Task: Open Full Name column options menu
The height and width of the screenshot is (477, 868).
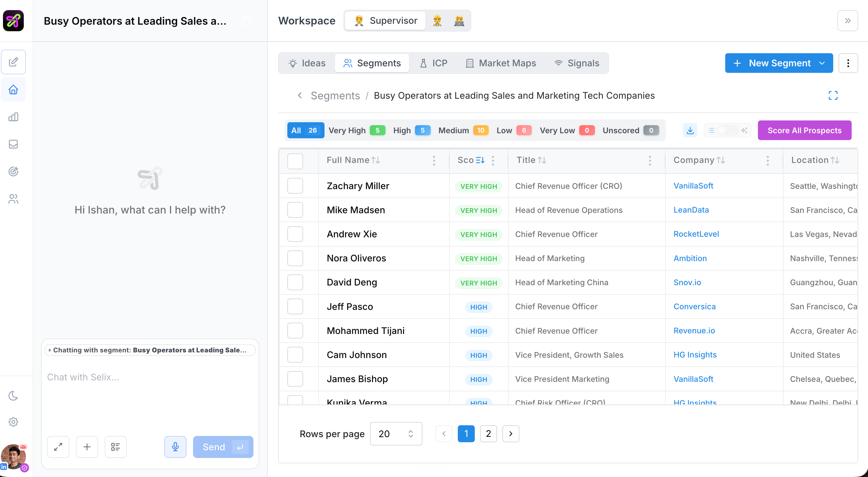Action: tap(434, 161)
